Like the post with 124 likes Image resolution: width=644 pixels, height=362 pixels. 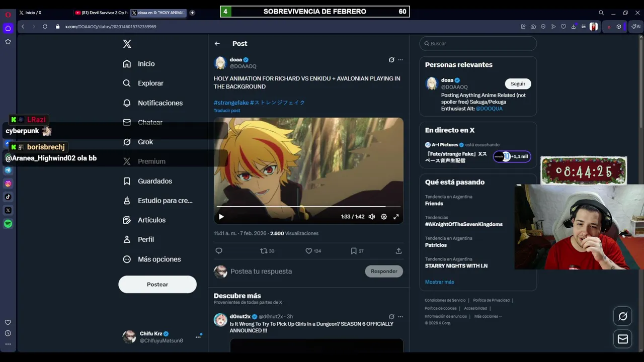point(313,251)
